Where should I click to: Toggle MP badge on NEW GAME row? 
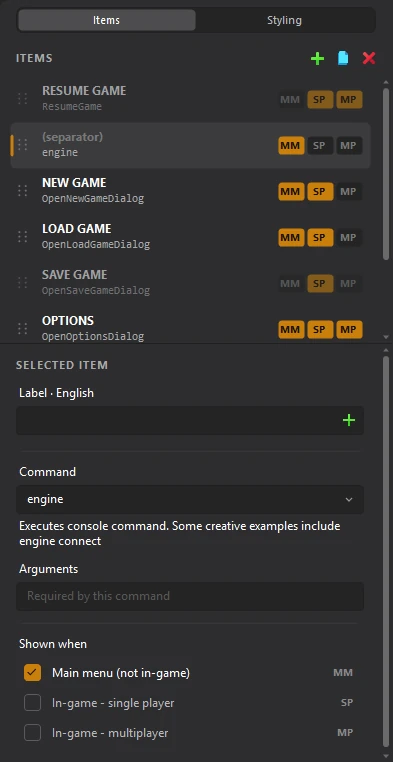point(348,191)
